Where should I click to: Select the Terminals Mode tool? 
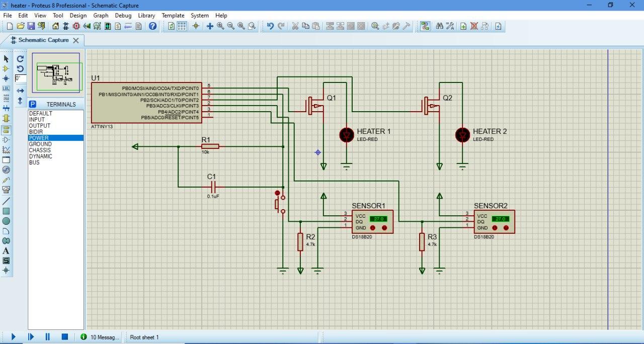(6, 129)
